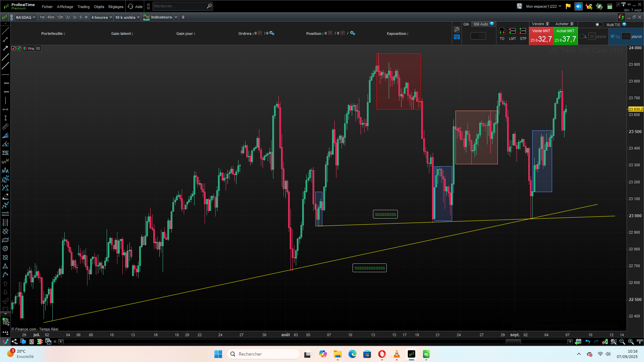
Task: Click the Prix color swatch label
Action: (29, 49)
